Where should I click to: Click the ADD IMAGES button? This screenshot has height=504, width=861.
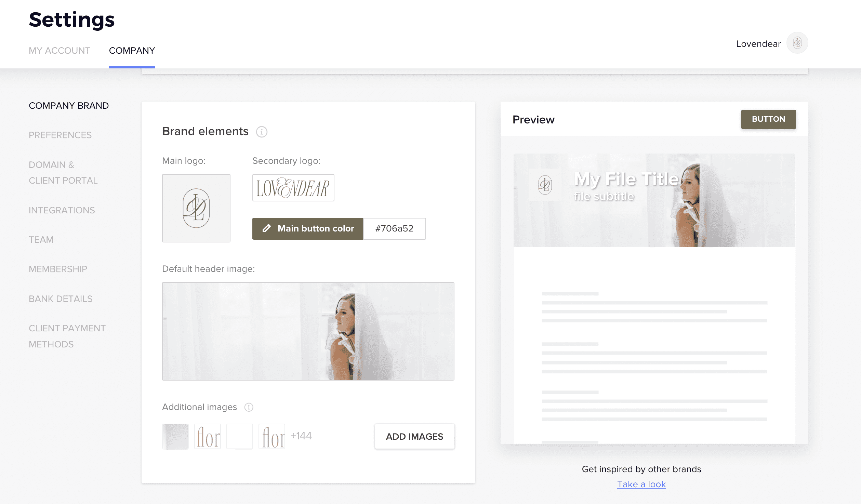414,436
